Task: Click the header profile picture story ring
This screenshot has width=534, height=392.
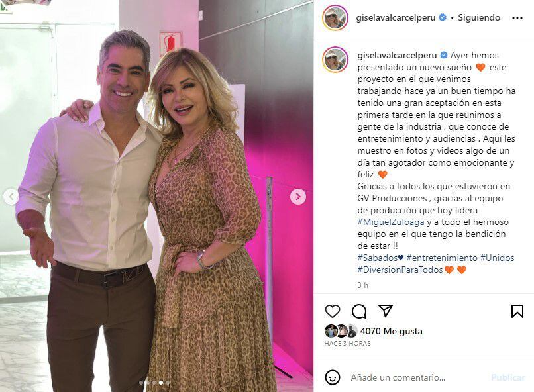Action: (x=335, y=18)
